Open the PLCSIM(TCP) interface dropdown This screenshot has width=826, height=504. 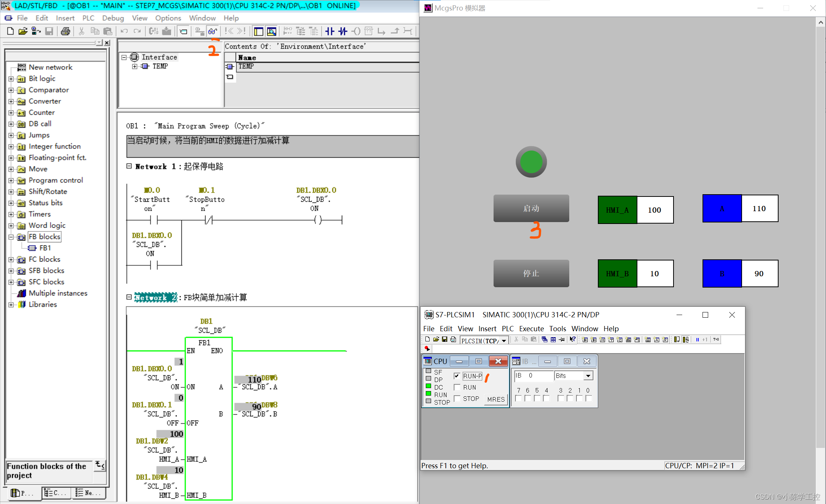504,341
